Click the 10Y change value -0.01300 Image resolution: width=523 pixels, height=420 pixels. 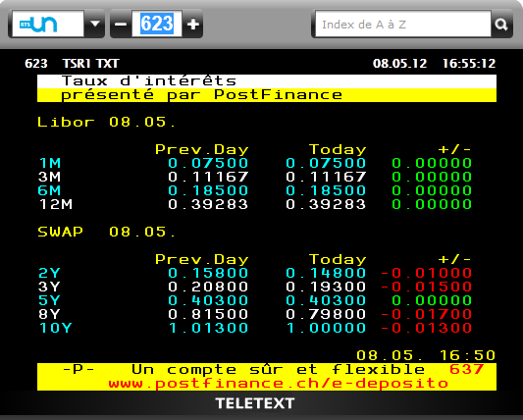pos(426,328)
